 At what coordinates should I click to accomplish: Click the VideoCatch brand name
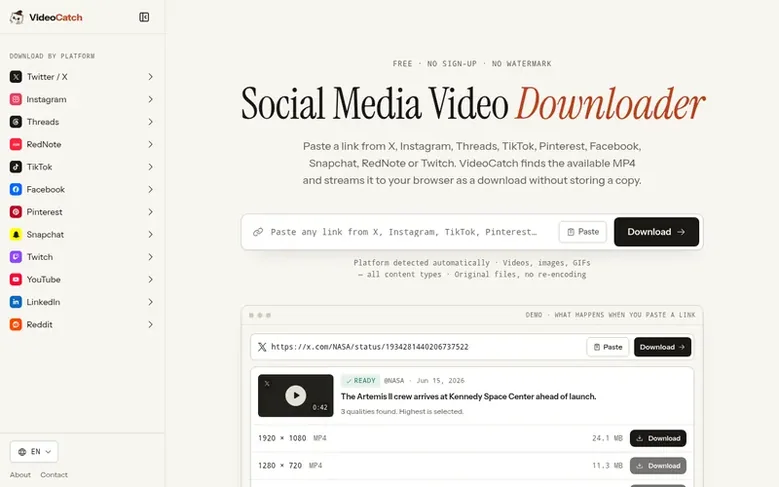click(x=56, y=17)
